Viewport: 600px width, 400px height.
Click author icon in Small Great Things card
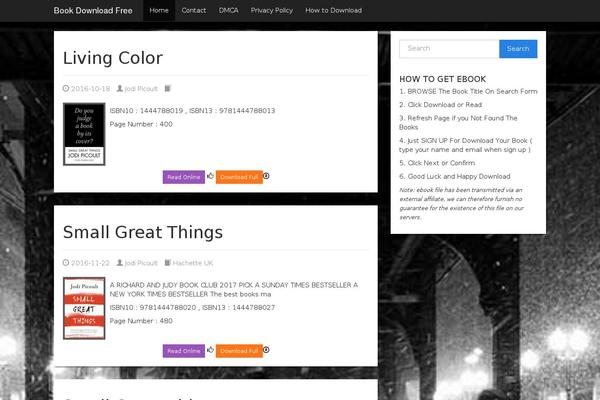coord(120,263)
